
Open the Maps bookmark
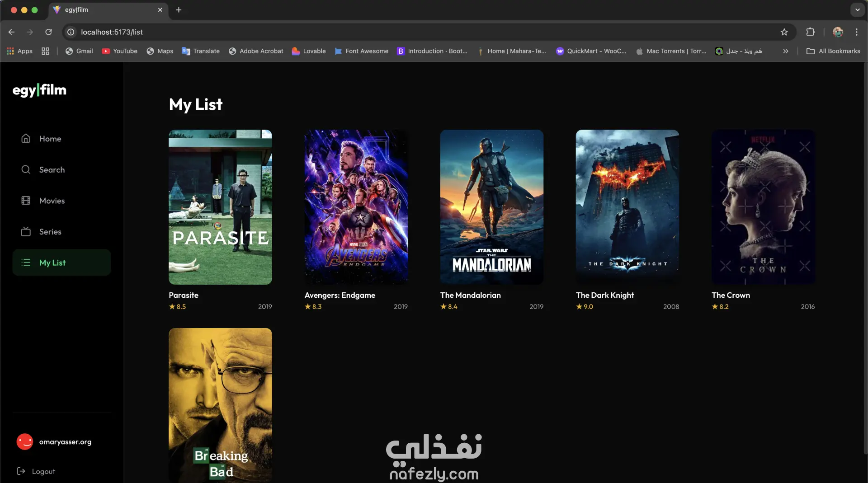click(x=160, y=51)
